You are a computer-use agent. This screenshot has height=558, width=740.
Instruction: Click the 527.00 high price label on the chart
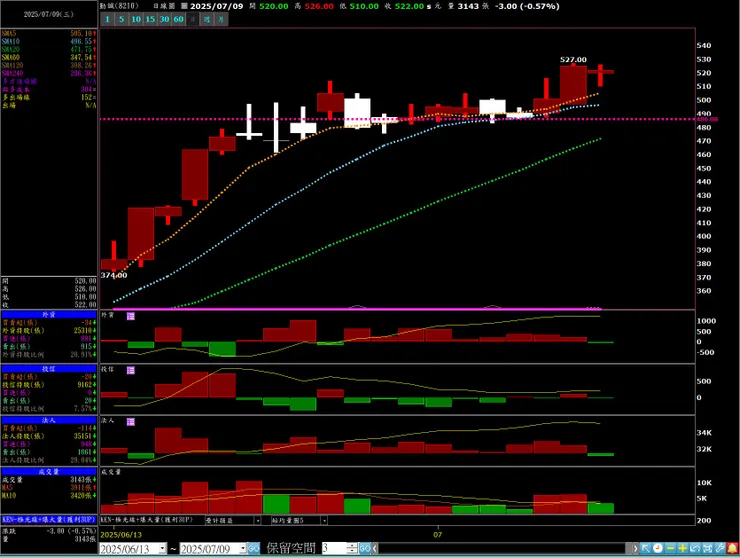pyautogui.click(x=573, y=60)
